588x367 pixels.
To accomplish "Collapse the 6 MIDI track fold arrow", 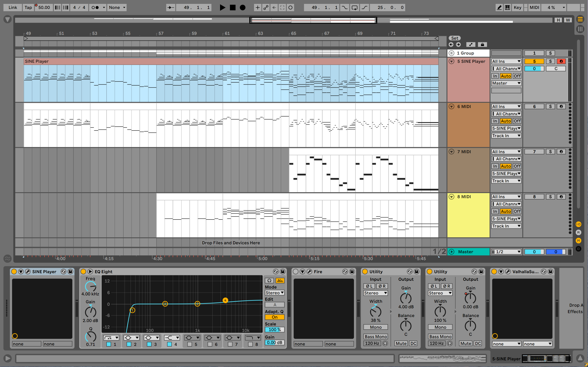I will tap(451, 107).
